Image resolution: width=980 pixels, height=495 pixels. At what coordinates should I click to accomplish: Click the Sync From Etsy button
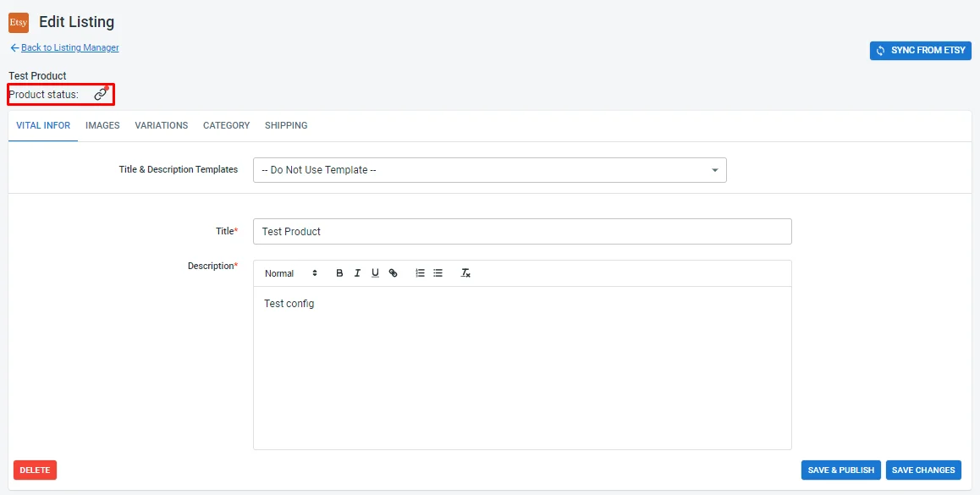point(921,51)
